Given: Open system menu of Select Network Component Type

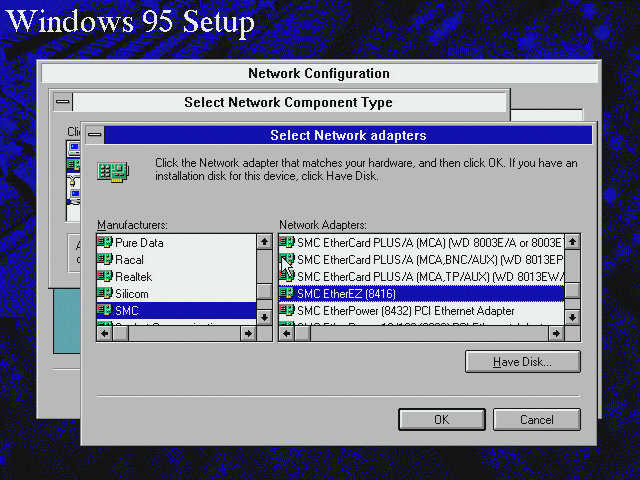Looking at the screenshot, I should (62, 102).
